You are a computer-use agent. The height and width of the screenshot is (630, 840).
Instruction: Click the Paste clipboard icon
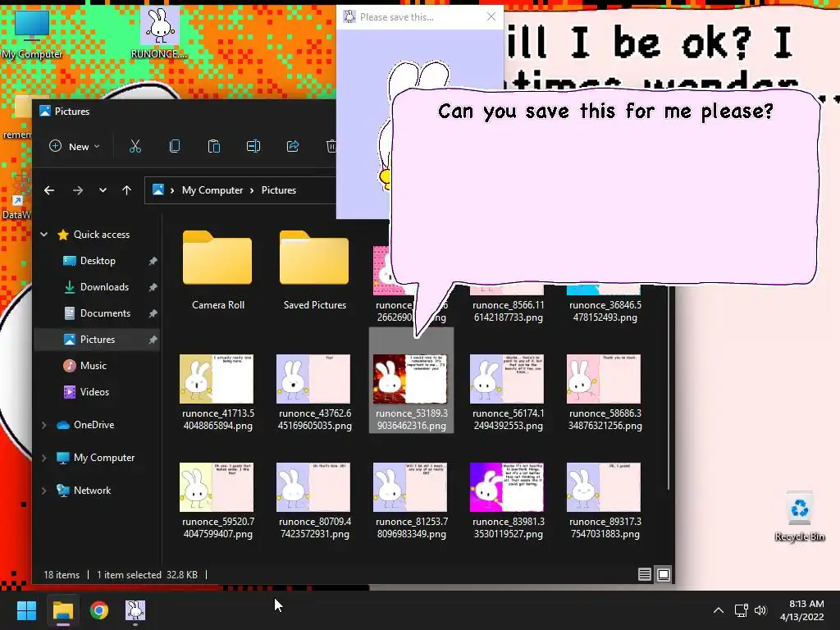pos(214,146)
